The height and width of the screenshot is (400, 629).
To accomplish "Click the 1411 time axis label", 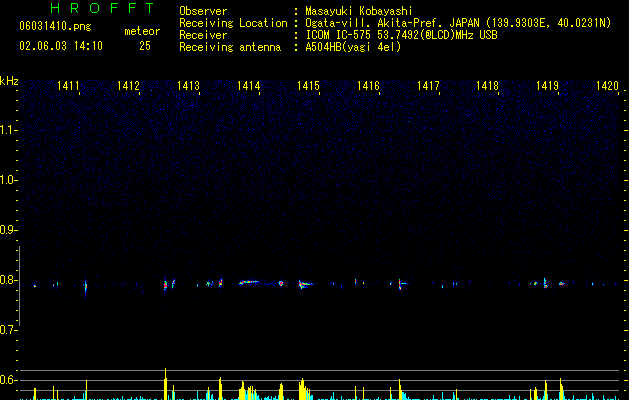I will click(x=68, y=86).
